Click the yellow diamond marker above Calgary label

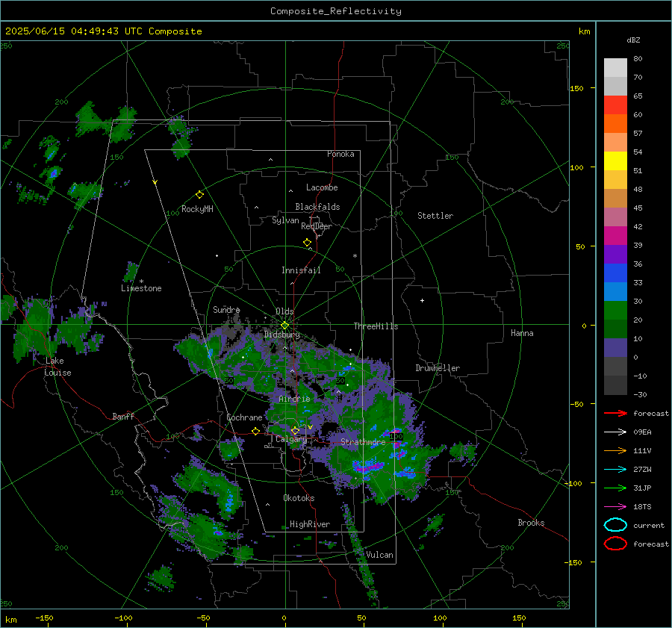(x=295, y=430)
